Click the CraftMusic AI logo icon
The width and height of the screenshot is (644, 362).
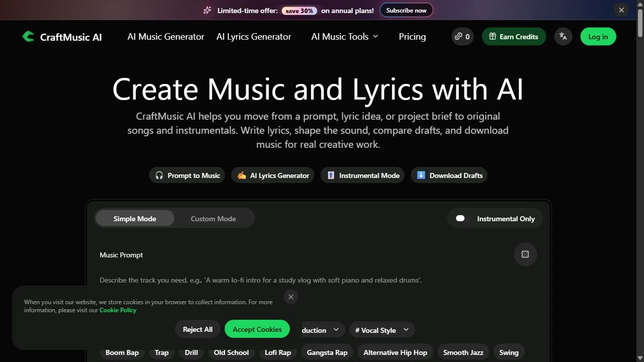28,37
